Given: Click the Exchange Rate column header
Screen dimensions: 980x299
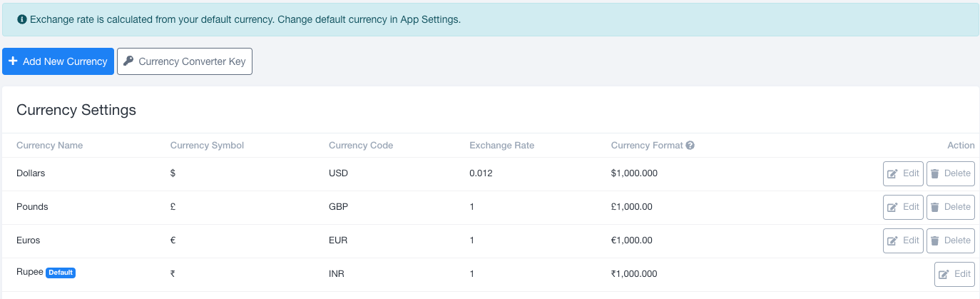Looking at the screenshot, I should (x=501, y=146).
